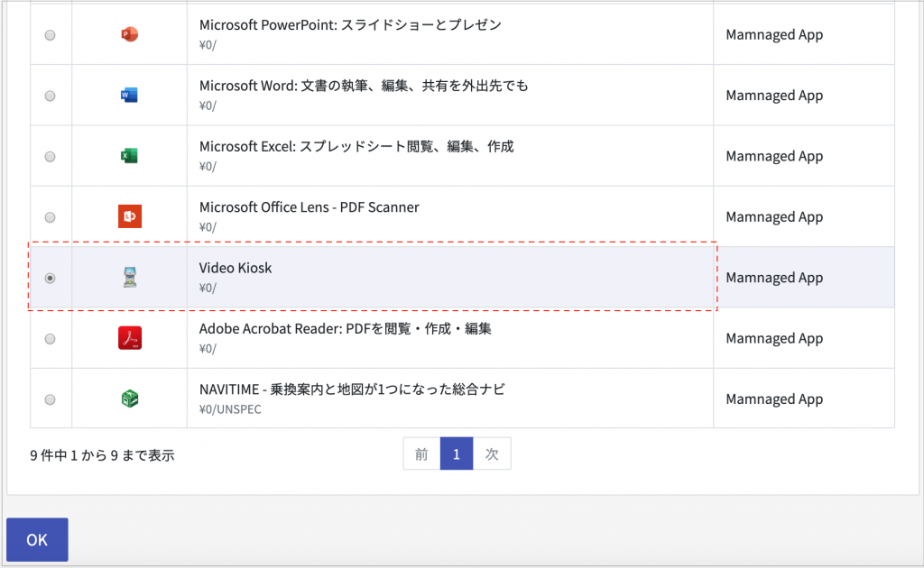The width and height of the screenshot is (924, 568).
Task: Select the Microsoft Word radio button
Action: coord(50,96)
